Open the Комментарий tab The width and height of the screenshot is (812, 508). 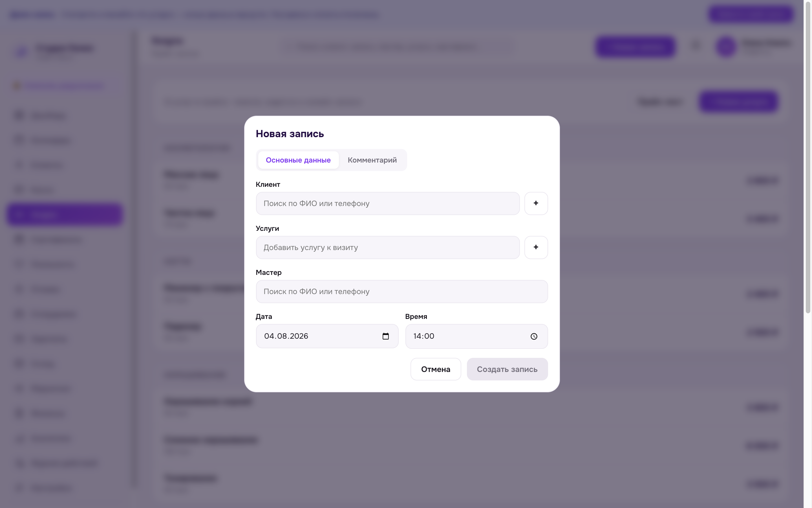372,160
